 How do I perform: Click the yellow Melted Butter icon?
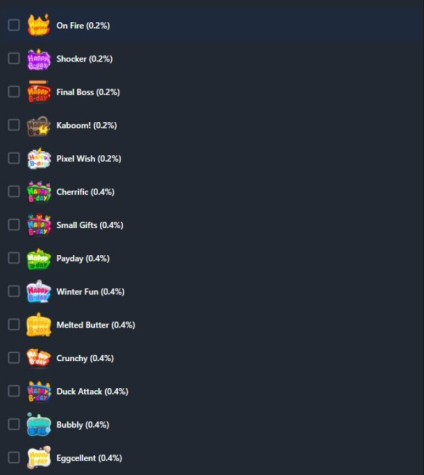39,325
